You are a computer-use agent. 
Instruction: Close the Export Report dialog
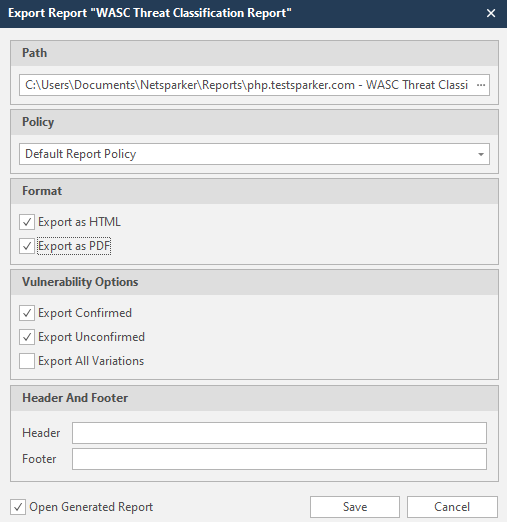tap(491, 13)
